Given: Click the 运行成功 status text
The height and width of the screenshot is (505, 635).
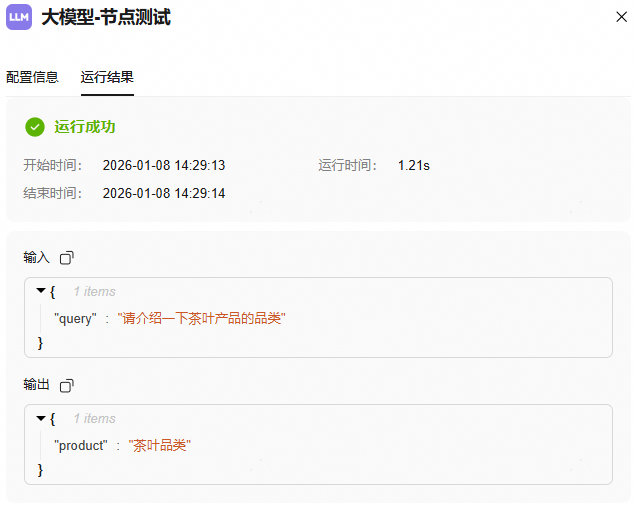Looking at the screenshot, I should 85,127.
